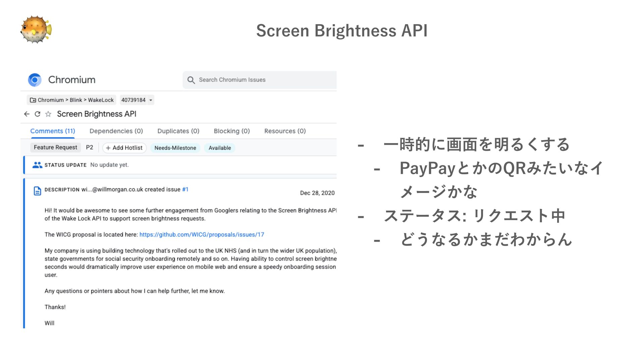Click the pufferfish emoji logo
Image resolution: width=644 pixels, height=362 pixels.
pos(36,30)
